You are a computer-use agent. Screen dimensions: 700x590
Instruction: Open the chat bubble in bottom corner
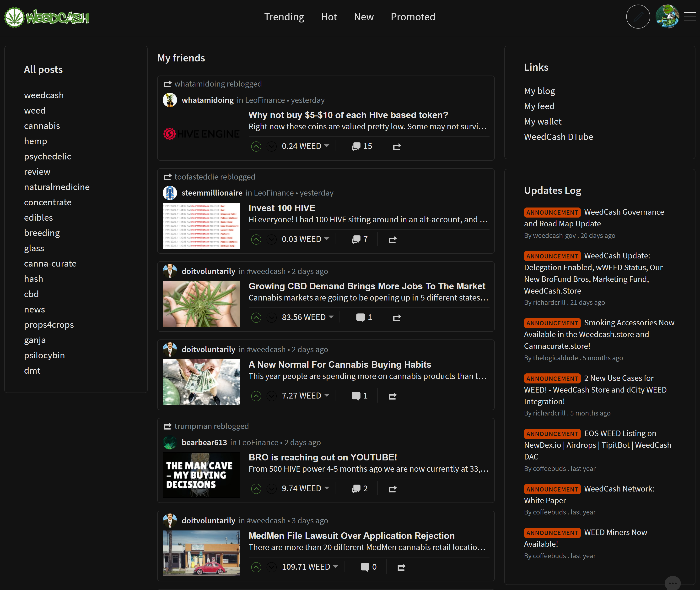[x=673, y=583]
